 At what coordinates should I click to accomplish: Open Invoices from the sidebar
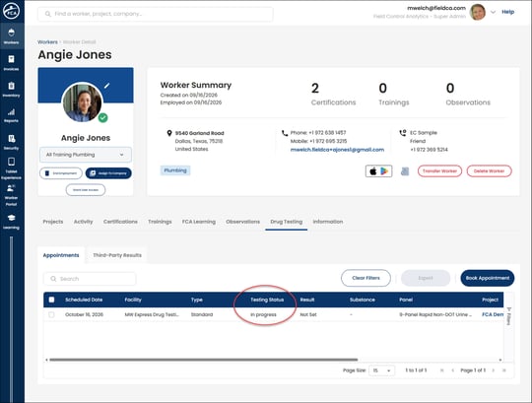[11, 63]
